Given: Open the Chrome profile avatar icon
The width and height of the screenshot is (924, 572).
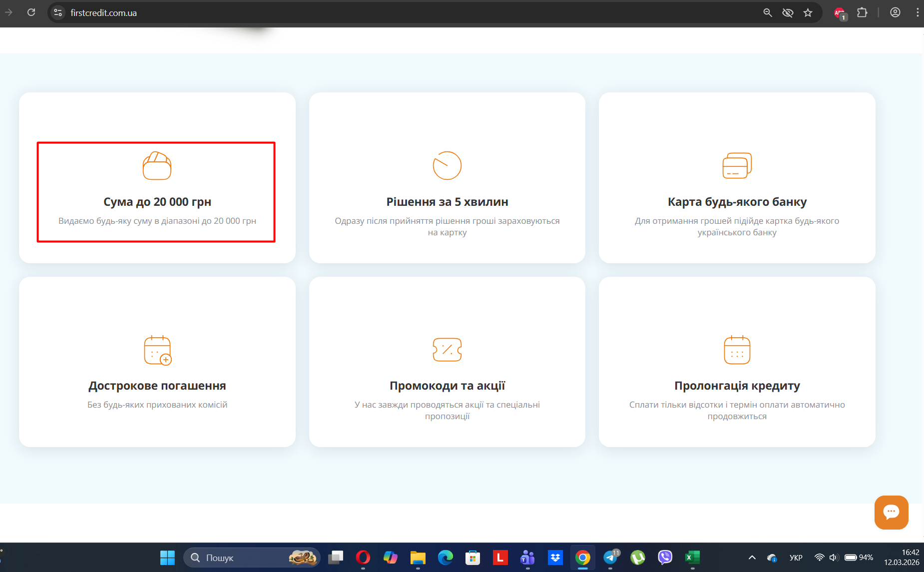Looking at the screenshot, I should (895, 12).
